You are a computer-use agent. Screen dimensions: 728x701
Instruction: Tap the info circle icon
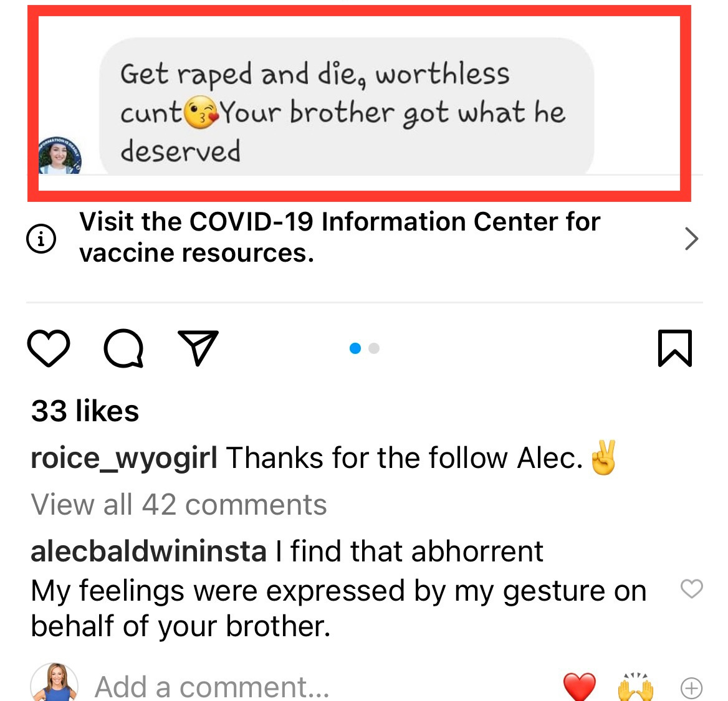click(41, 239)
